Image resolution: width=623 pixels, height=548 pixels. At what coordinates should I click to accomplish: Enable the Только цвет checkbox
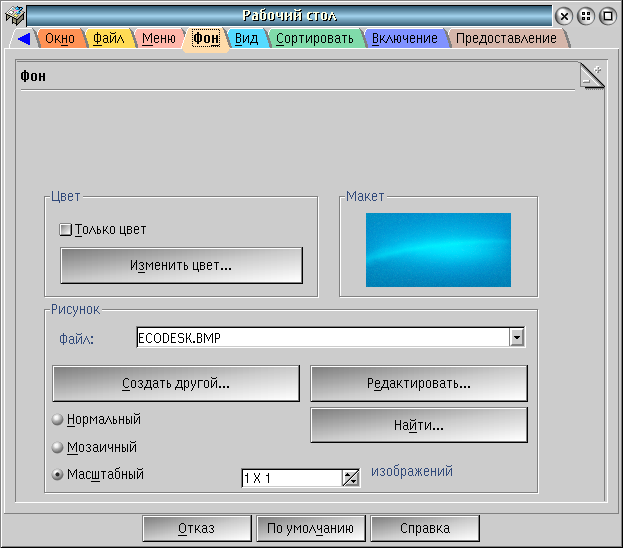[x=66, y=230]
